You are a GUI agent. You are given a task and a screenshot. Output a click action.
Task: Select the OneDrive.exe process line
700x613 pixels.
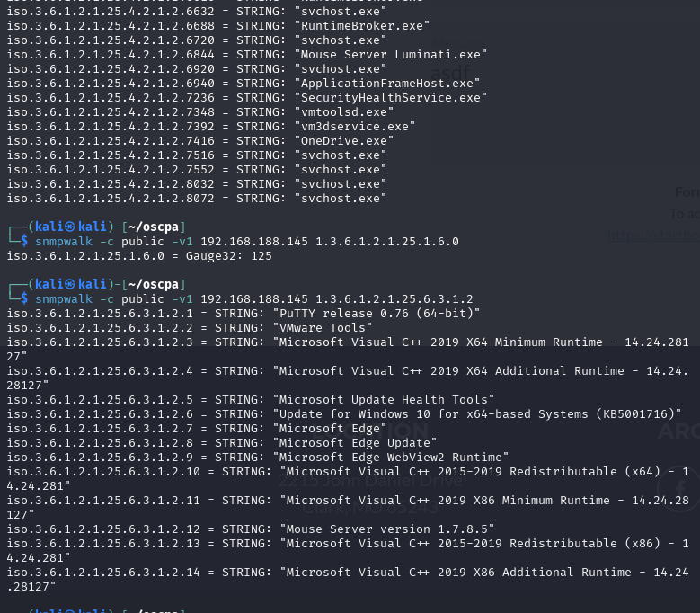200,140
